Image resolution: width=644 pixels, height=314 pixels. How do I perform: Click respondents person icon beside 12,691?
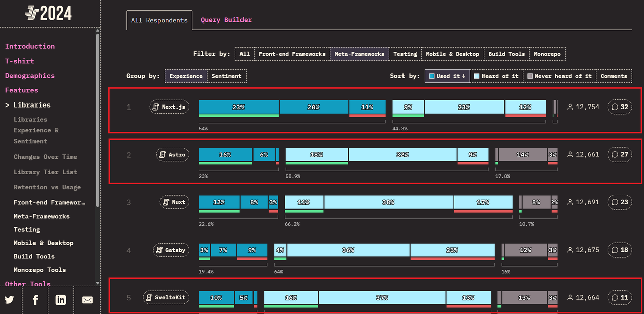pos(570,202)
